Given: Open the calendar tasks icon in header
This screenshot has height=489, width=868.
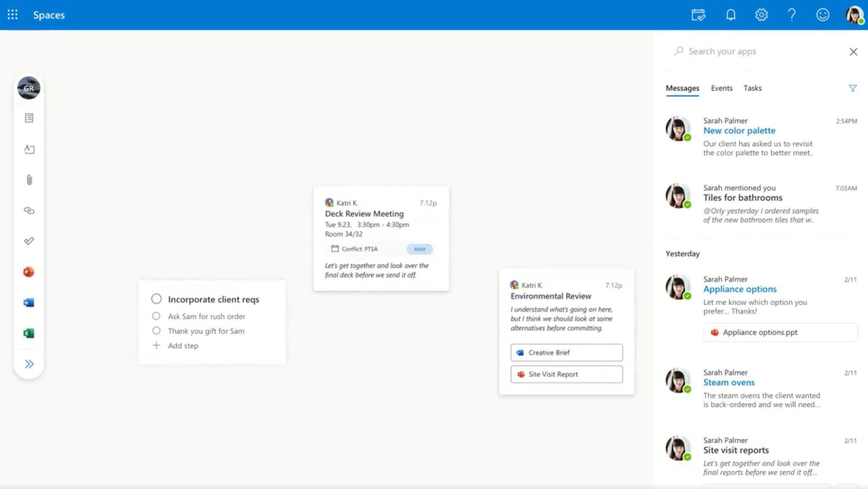Looking at the screenshot, I should pos(698,15).
